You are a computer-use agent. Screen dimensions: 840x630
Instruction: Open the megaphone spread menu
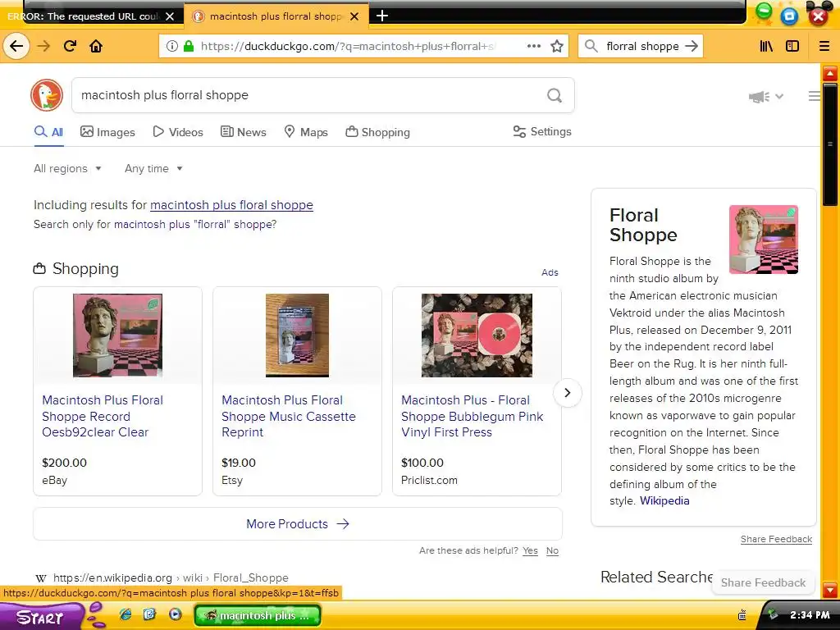(x=765, y=97)
